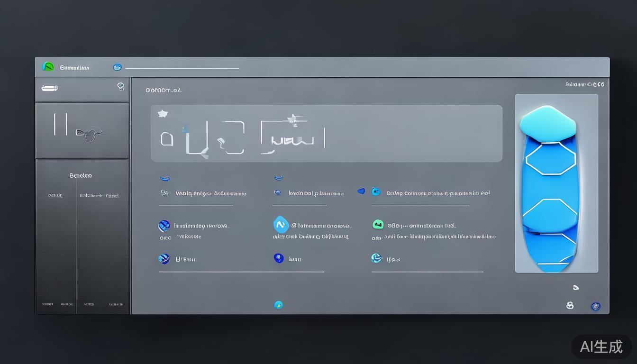637x364 pixels.
Task: Click the white star icon in banner
Action: click(x=163, y=114)
